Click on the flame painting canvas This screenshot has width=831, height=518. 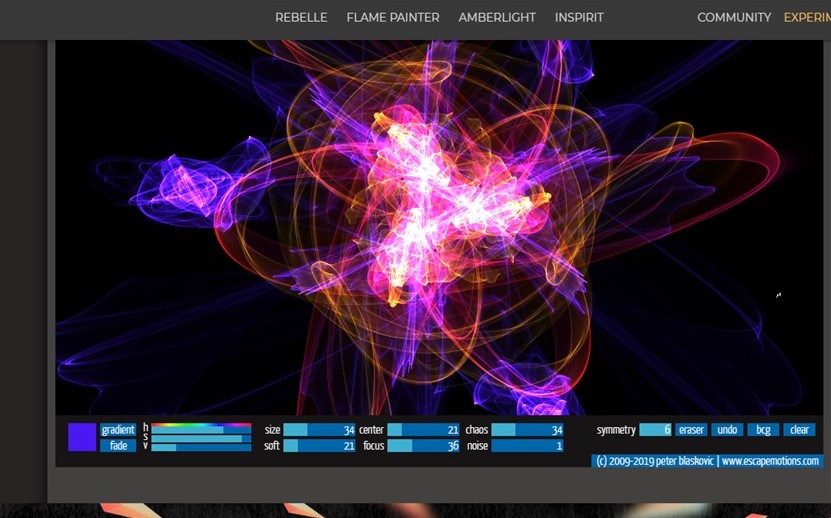coord(439,228)
